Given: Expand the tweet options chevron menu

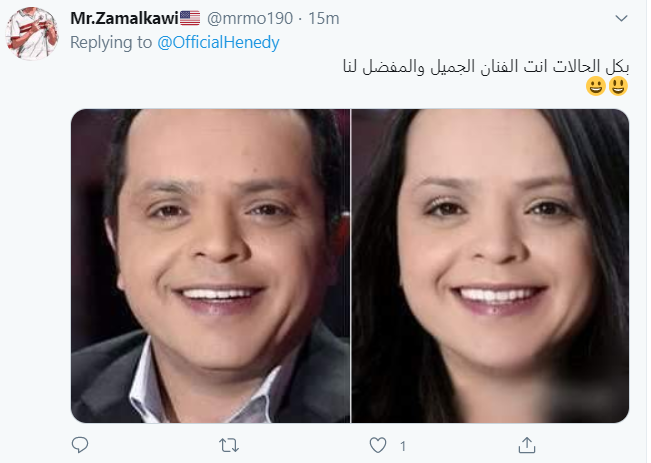Looking at the screenshot, I should 621,18.
